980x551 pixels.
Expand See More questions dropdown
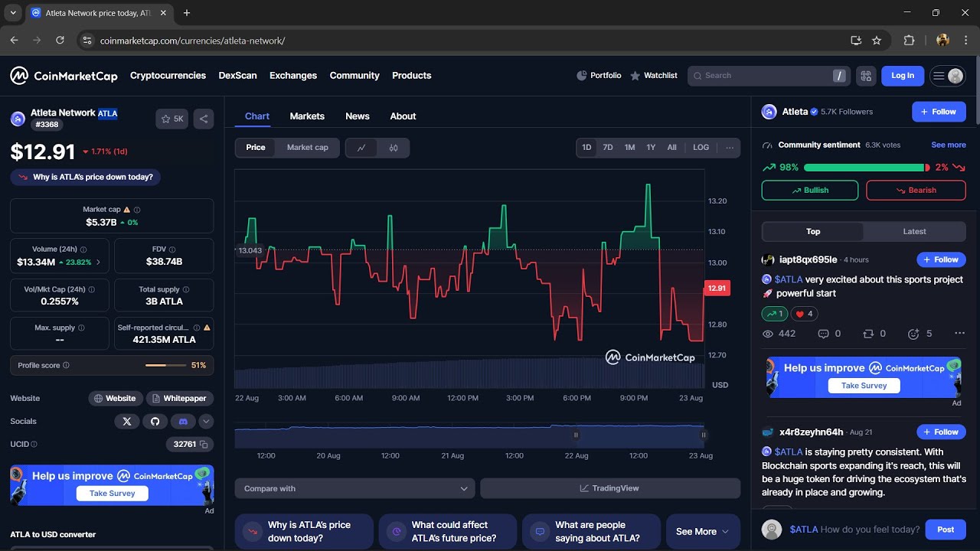[703, 532]
